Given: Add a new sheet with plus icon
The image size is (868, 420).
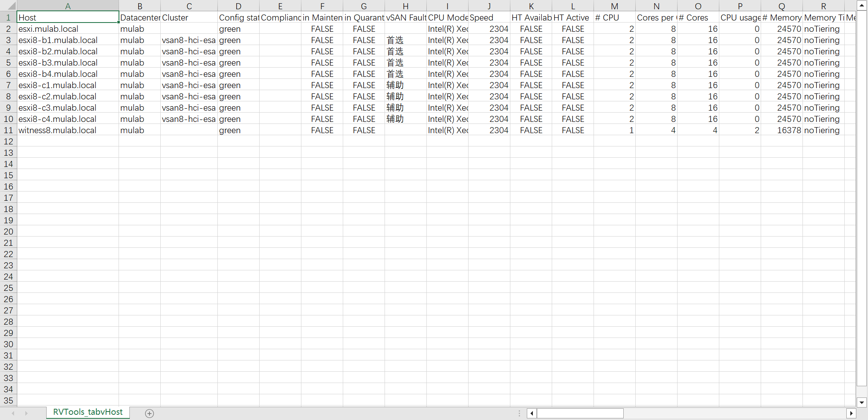Looking at the screenshot, I should 149,413.
